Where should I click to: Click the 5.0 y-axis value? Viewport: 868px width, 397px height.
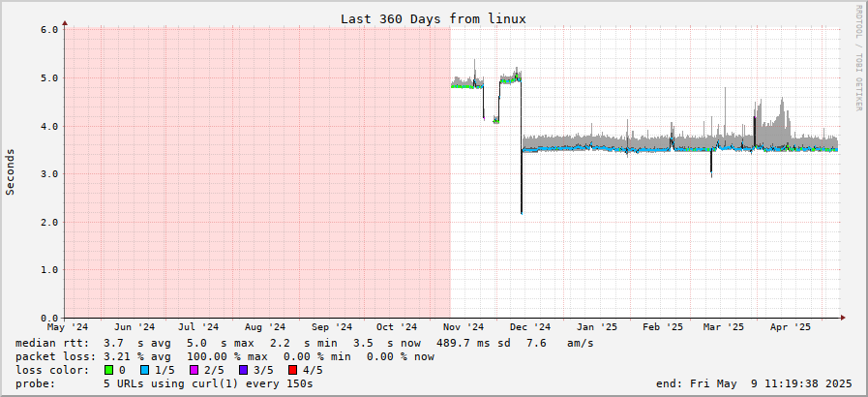pyautogui.click(x=49, y=78)
